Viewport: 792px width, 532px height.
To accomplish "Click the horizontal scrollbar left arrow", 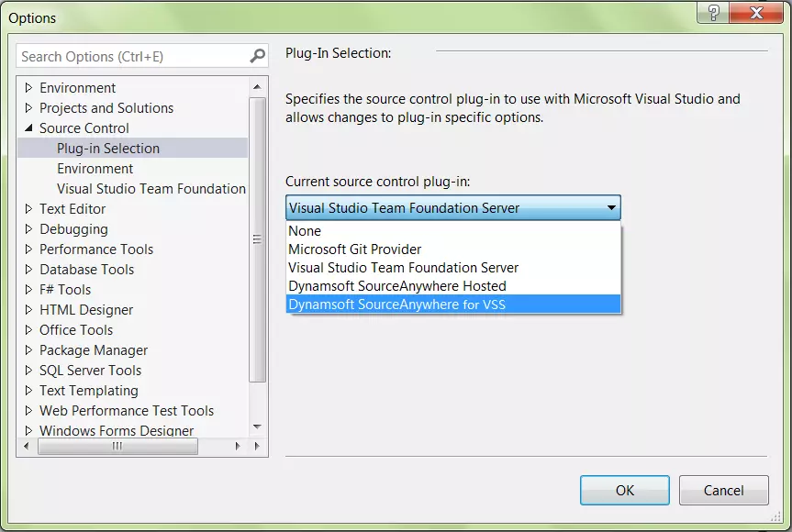I will coord(26,447).
